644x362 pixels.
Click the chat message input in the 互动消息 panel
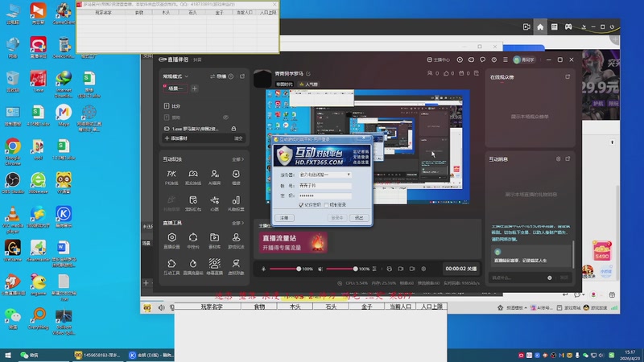(x=518, y=278)
